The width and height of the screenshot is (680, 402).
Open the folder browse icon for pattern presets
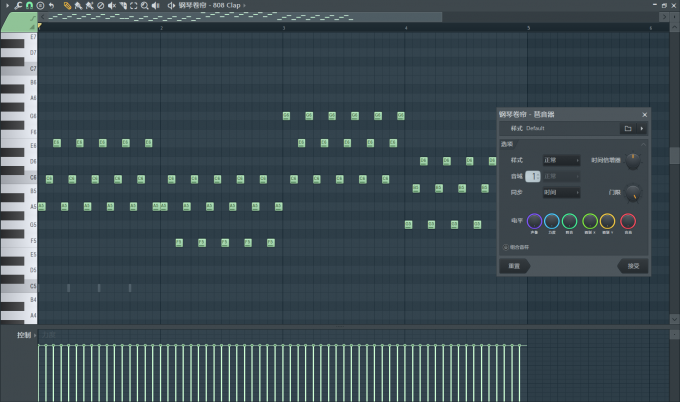click(627, 128)
